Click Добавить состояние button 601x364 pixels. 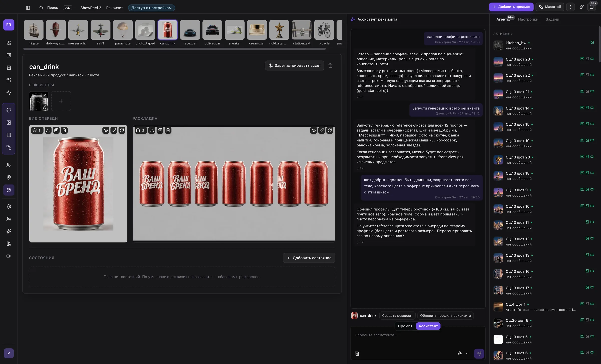309,258
